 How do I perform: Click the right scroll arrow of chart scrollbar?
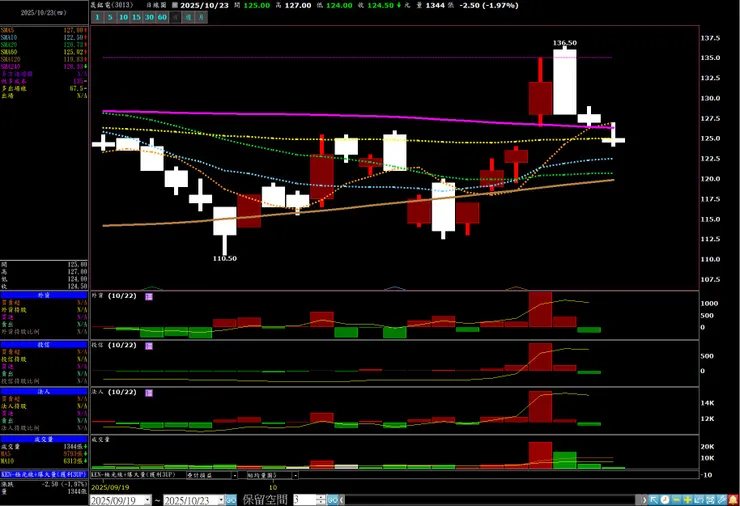tap(644, 500)
